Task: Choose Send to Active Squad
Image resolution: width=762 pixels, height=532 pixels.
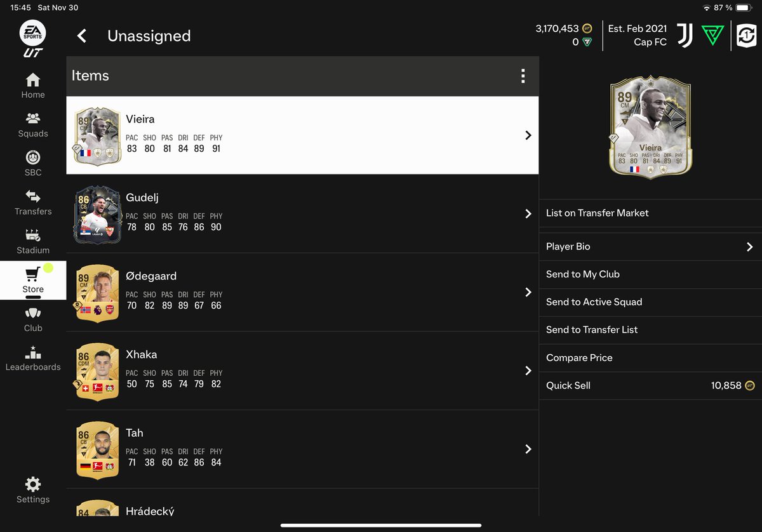Action: click(x=650, y=302)
